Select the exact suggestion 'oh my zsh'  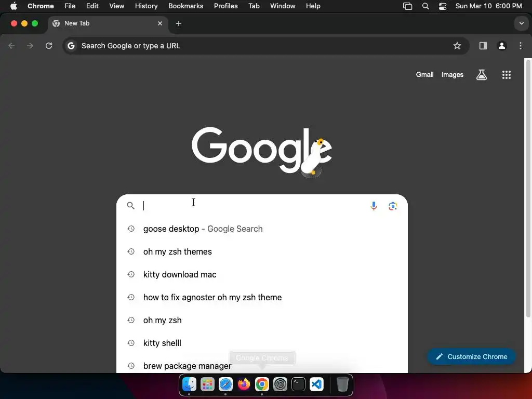pyautogui.click(x=262, y=320)
